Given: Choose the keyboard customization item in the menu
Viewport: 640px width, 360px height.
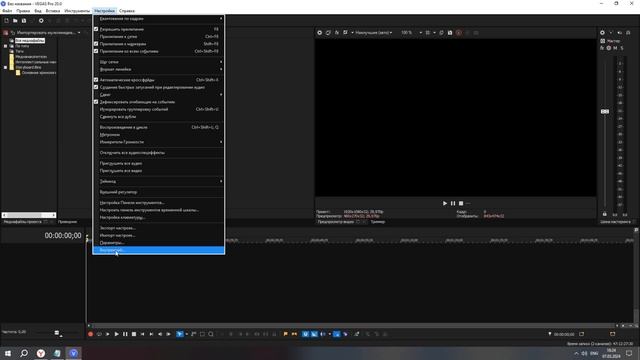Looking at the screenshot, I should 158,217.
